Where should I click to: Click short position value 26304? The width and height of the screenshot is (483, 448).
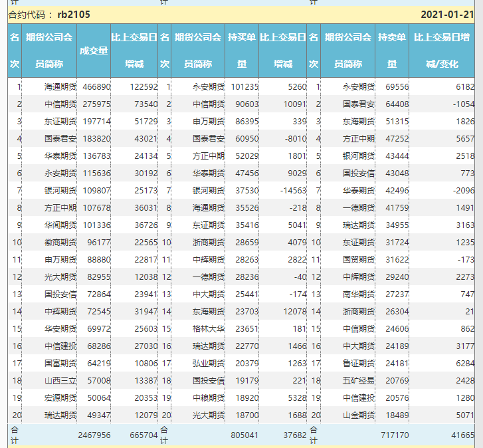[397, 312]
